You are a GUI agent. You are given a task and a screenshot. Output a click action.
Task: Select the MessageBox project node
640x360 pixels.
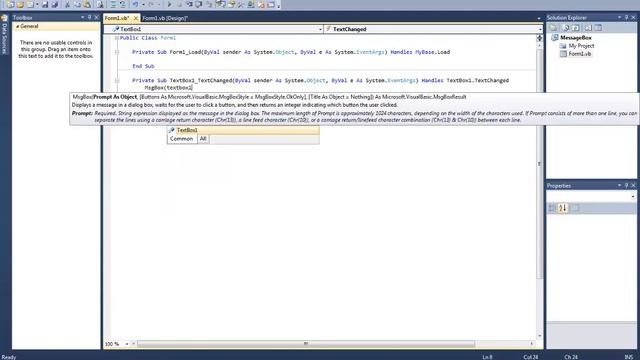coord(576,38)
